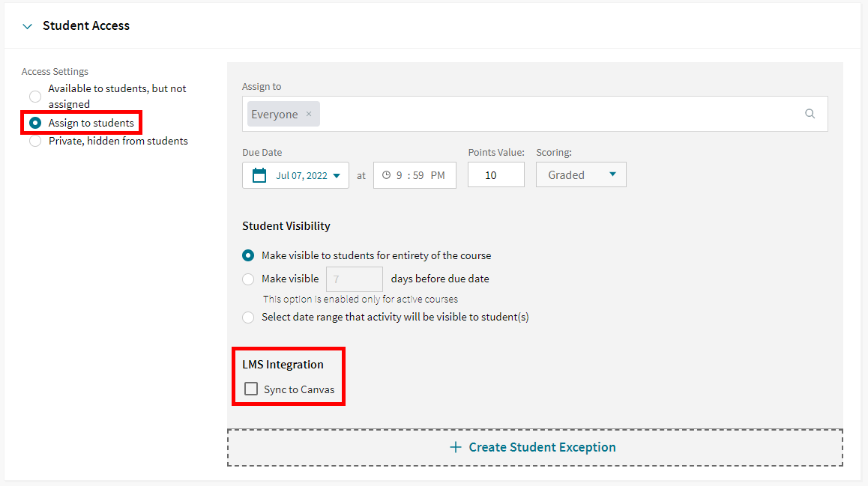Click the plus icon on Create Student Exception

pyautogui.click(x=455, y=446)
